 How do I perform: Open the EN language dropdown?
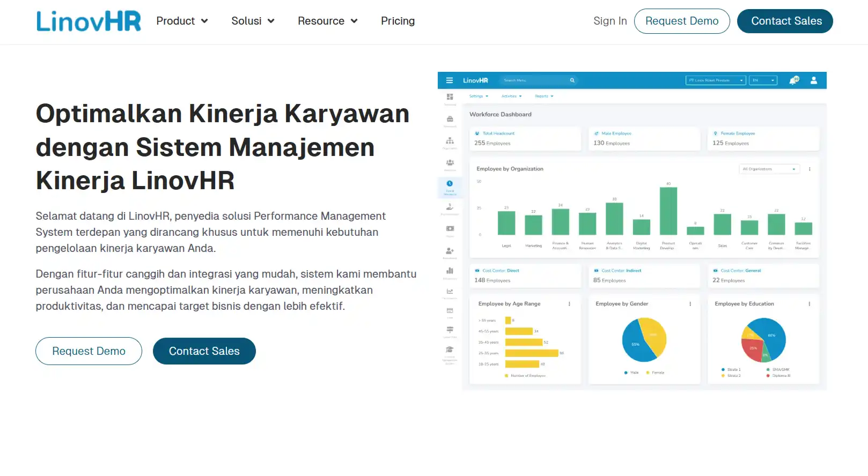(763, 80)
